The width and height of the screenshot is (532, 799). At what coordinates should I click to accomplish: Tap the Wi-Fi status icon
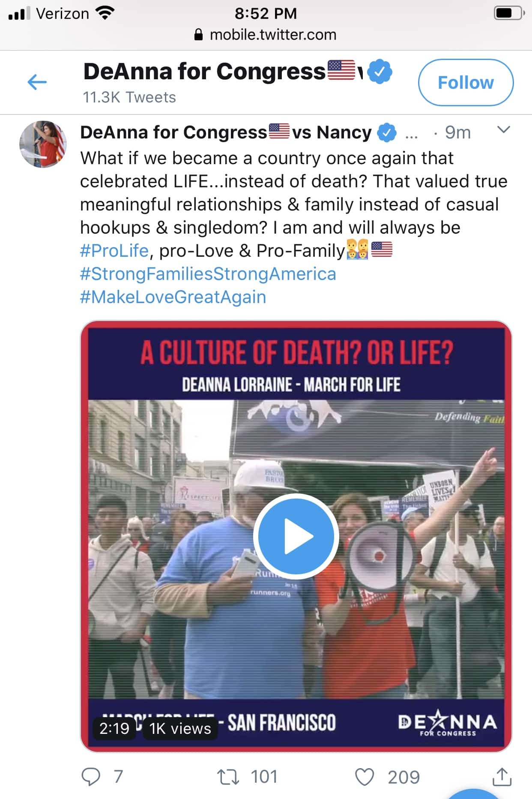pyautogui.click(x=105, y=13)
